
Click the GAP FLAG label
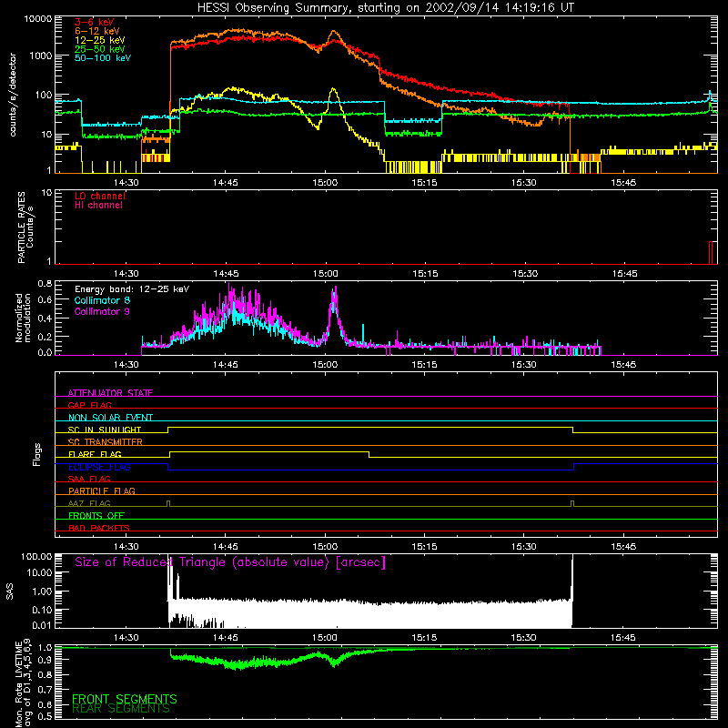tap(89, 405)
